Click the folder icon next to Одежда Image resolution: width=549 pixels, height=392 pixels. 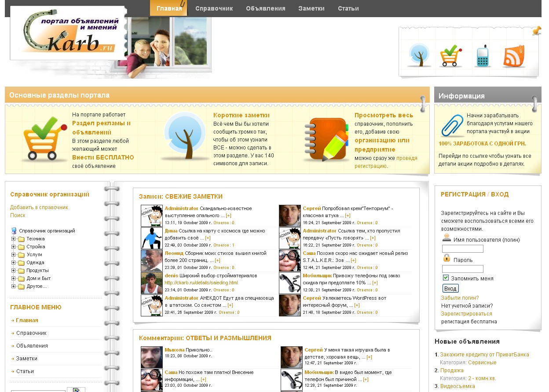tap(21, 263)
